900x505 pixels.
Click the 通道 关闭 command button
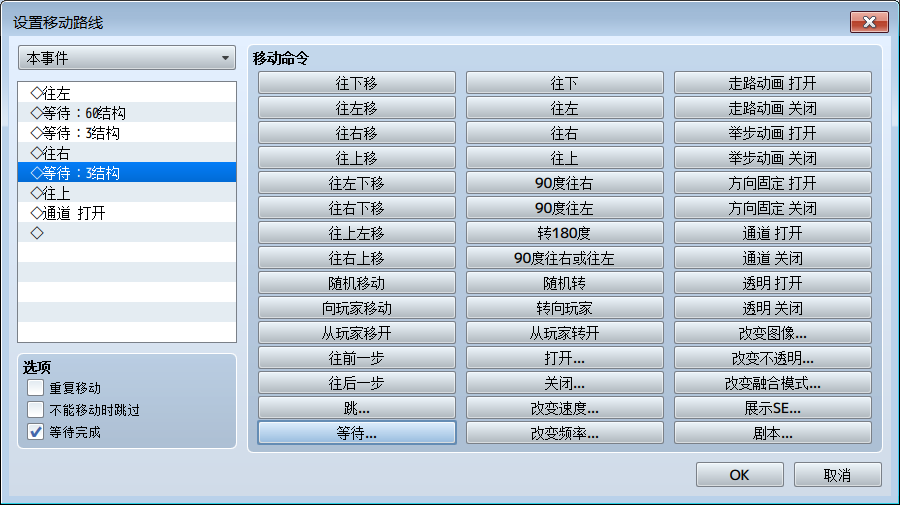point(773,258)
